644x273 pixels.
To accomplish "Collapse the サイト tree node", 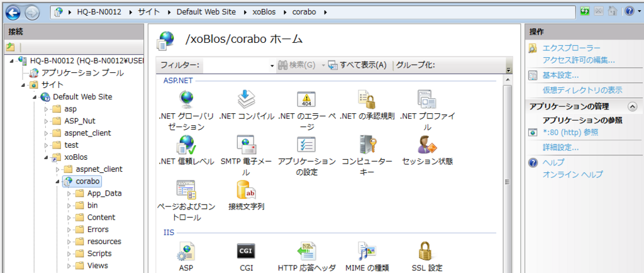I will (x=23, y=85).
